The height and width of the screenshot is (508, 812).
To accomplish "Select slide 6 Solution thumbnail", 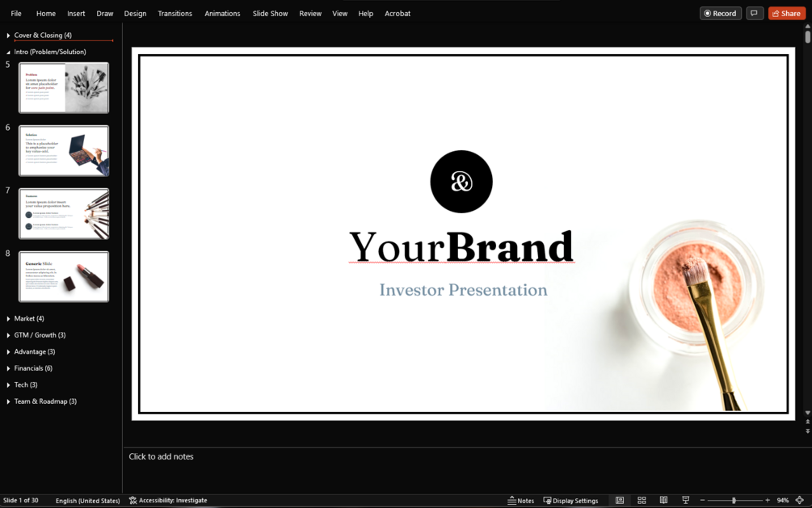I will 64,151.
